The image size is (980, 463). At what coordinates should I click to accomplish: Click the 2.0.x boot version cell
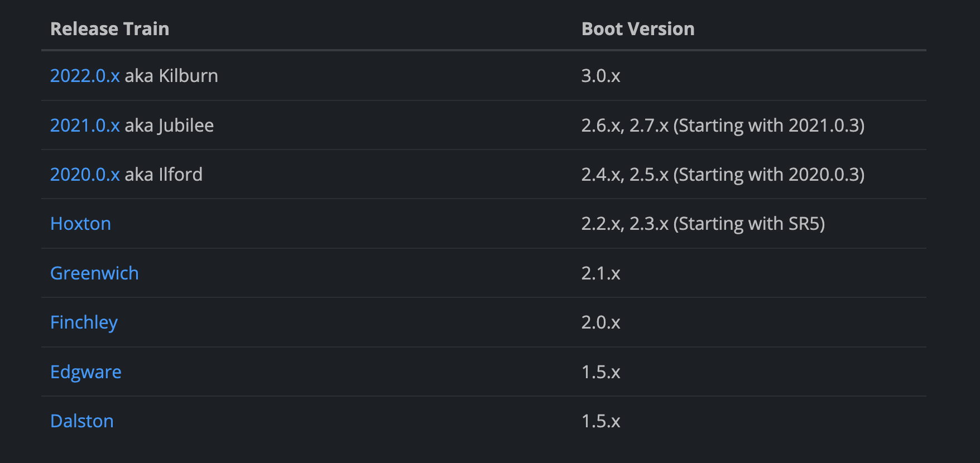pyautogui.click(x=601, y=322)
